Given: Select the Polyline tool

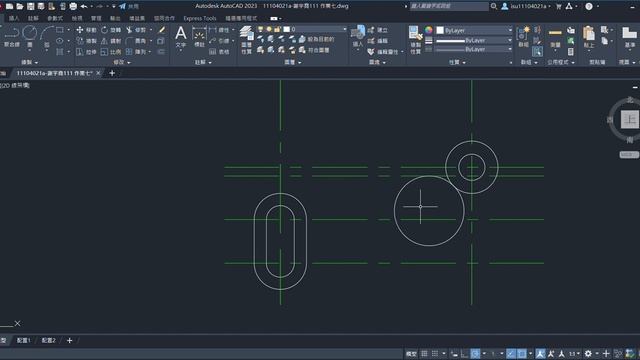Looking at the screenshot, I should coord(11,36).
